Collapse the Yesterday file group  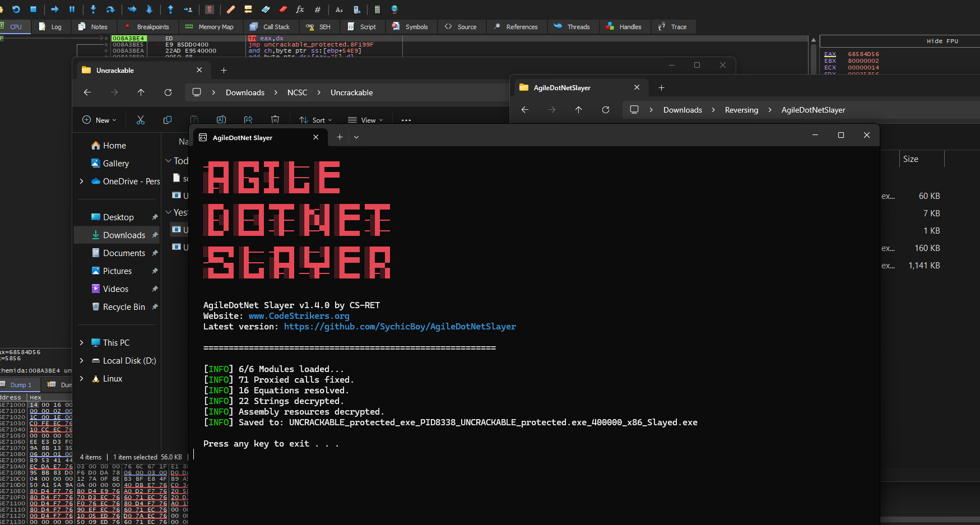168,212
